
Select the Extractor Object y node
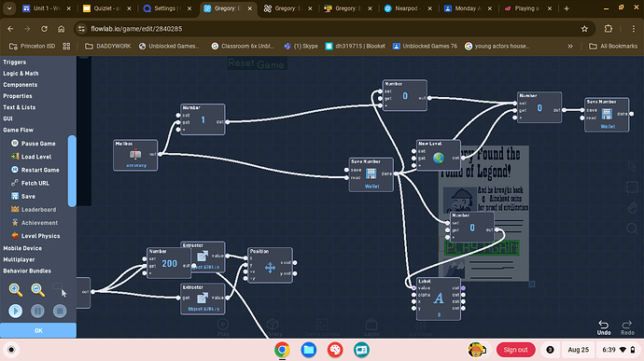click(203, 299)
